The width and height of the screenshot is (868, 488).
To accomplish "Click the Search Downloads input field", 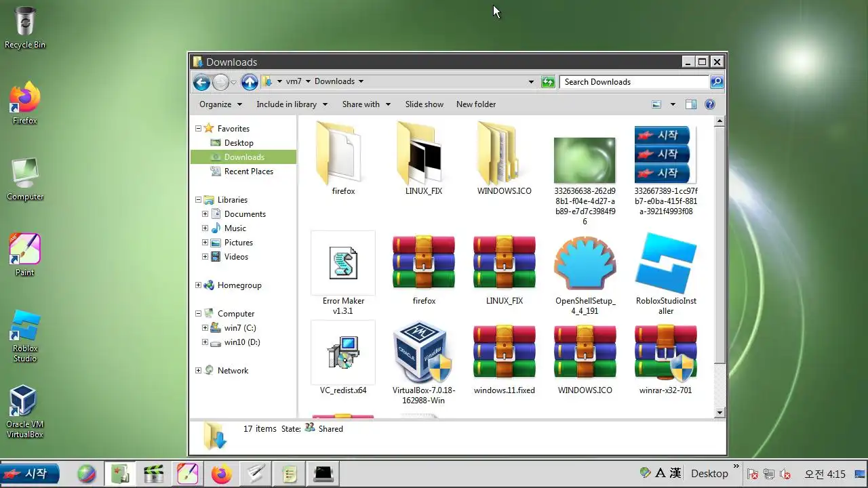I will click(634, 82).
